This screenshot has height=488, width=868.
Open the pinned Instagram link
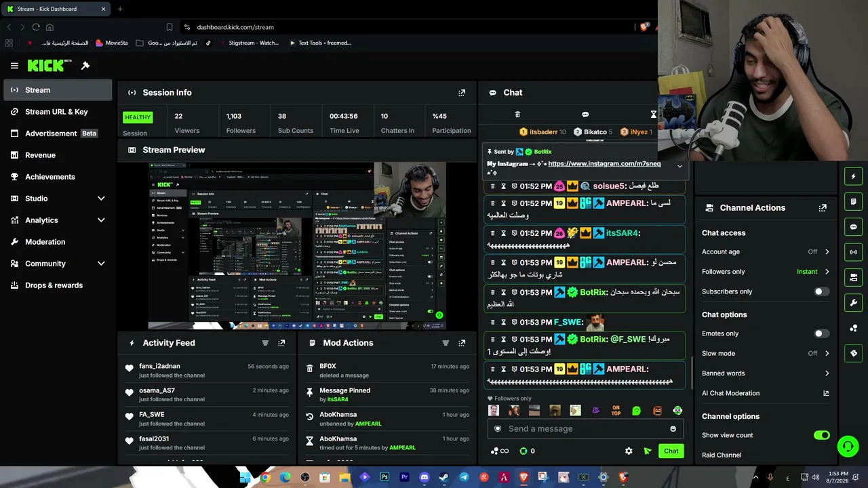pos(604,164)
